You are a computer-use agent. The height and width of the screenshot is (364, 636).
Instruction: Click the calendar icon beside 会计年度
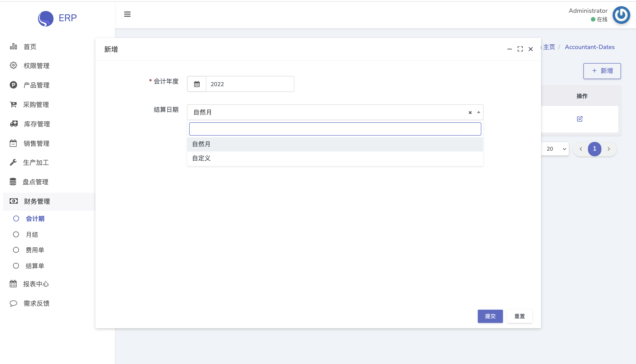coord(197,84)
